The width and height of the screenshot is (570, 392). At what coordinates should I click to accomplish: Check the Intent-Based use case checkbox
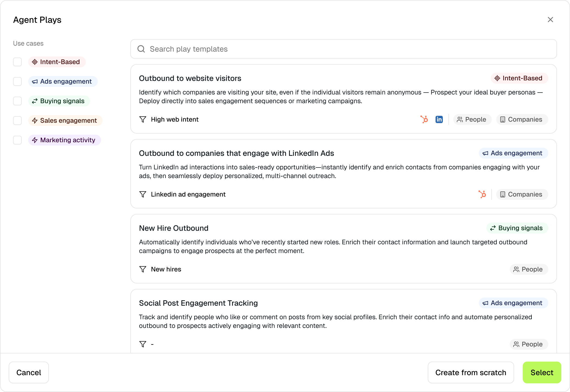(x=17, y=62)
